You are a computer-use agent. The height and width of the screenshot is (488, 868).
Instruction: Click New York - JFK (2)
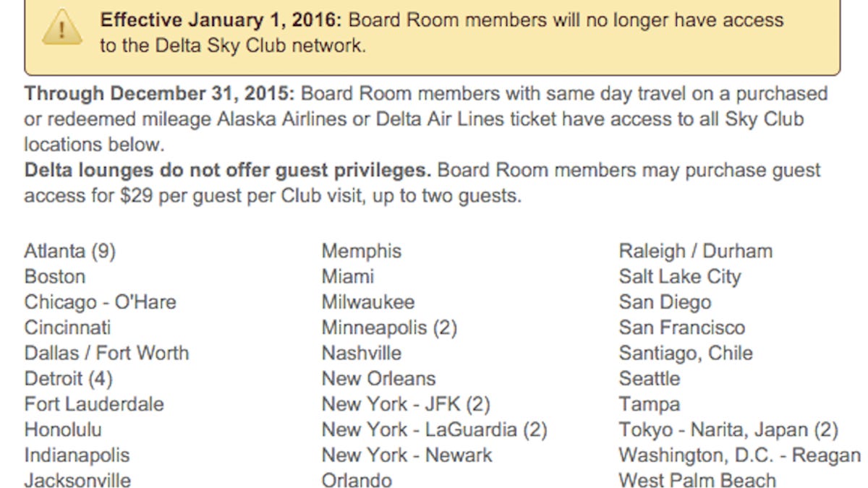pyautogui.click(x=406, y=404)
